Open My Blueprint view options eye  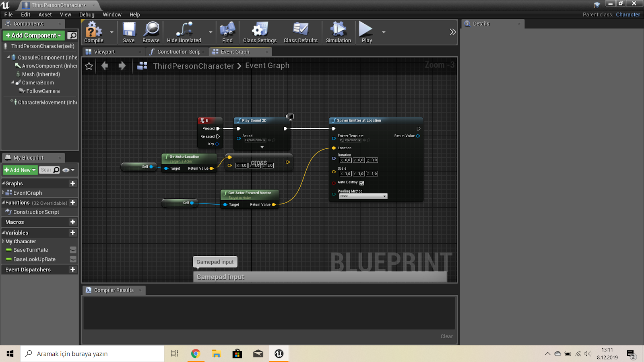click(x=68, y=170)
